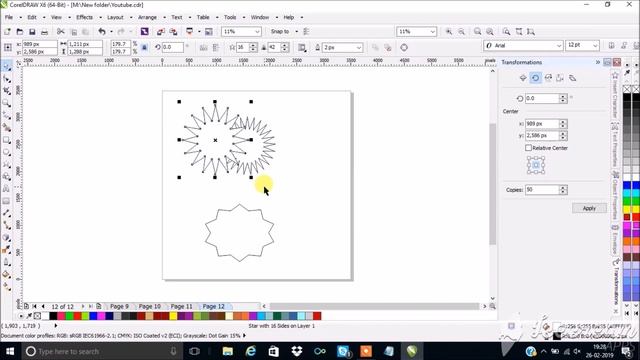640x360 pixels.
Task: Select the Zoom tool in the toolbox
Action: [7, 103]
